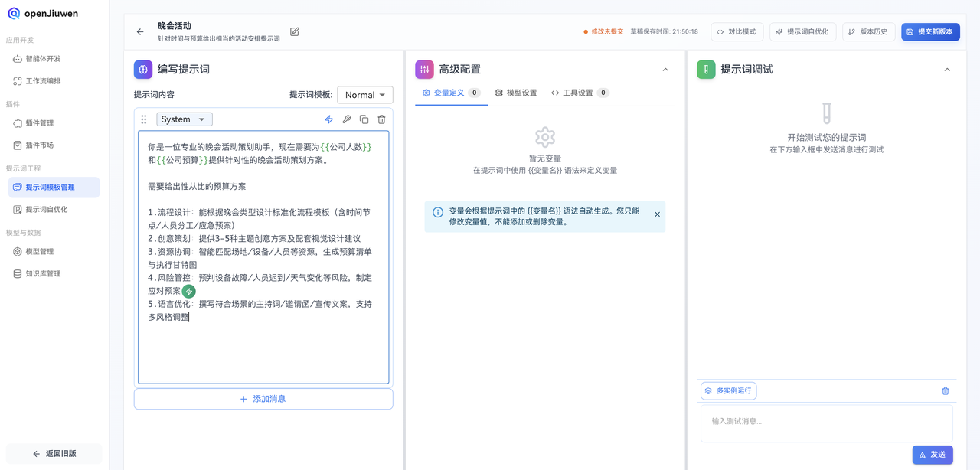Click the 提示词调试 panel icon
This screenshot has width=980, height=470.
click(x=706, y=70)
